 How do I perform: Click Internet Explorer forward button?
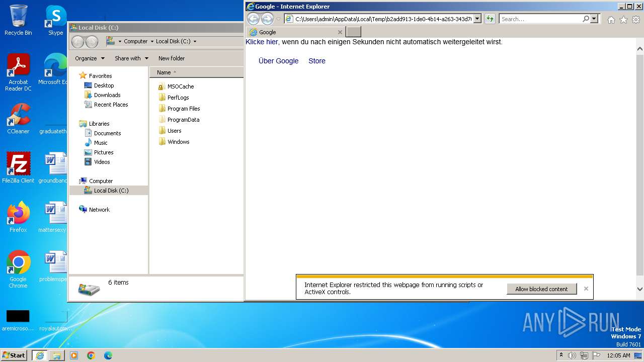(x=267, y=19)
